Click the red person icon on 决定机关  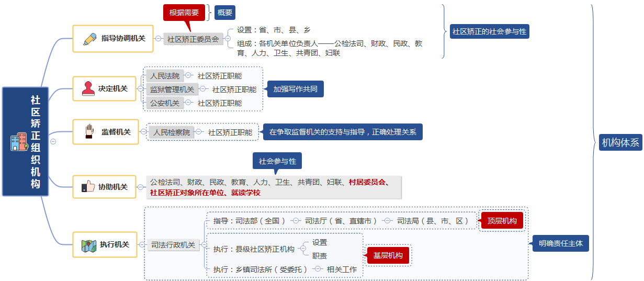click(x=88, y=88)
